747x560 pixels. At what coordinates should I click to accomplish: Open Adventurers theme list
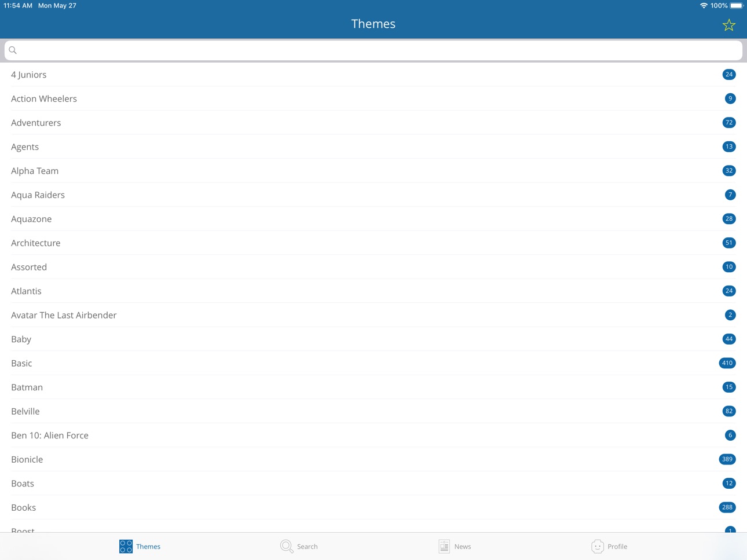tap(373, 123)
